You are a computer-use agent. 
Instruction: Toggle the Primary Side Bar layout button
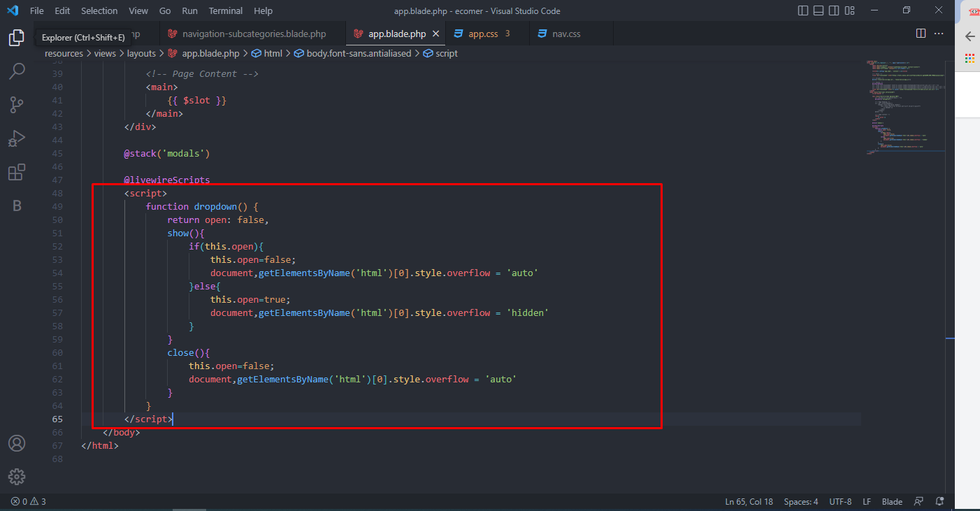click(803, 10)
